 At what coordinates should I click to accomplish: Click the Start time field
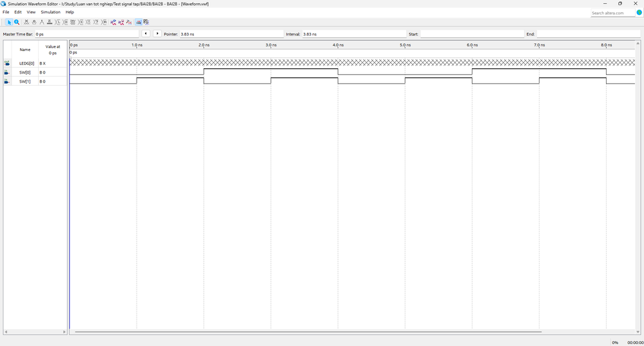click(472, 34)
